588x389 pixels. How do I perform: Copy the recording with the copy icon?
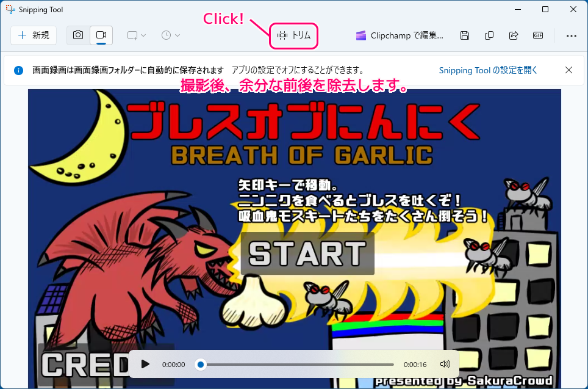[489, 35]
